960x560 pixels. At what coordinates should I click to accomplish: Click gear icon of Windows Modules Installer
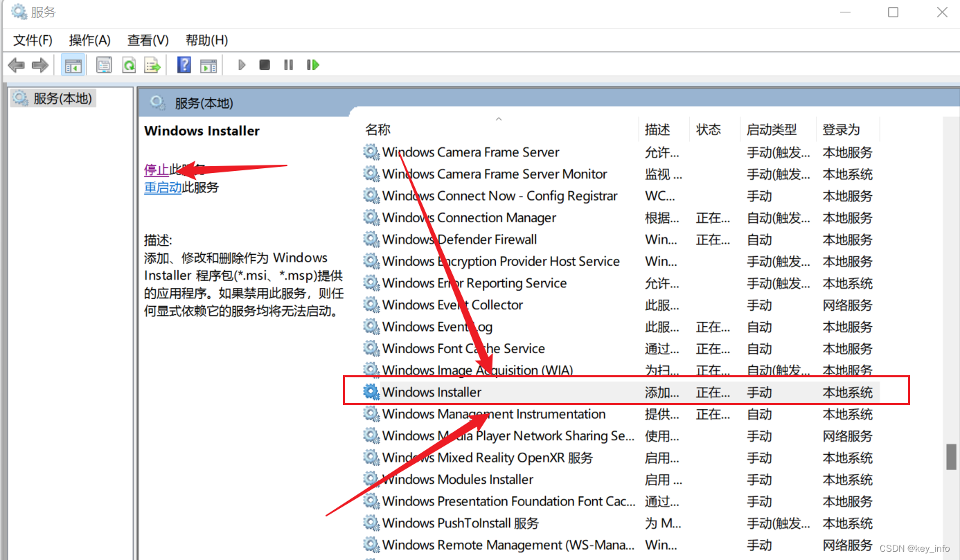[x=372, y=479]
